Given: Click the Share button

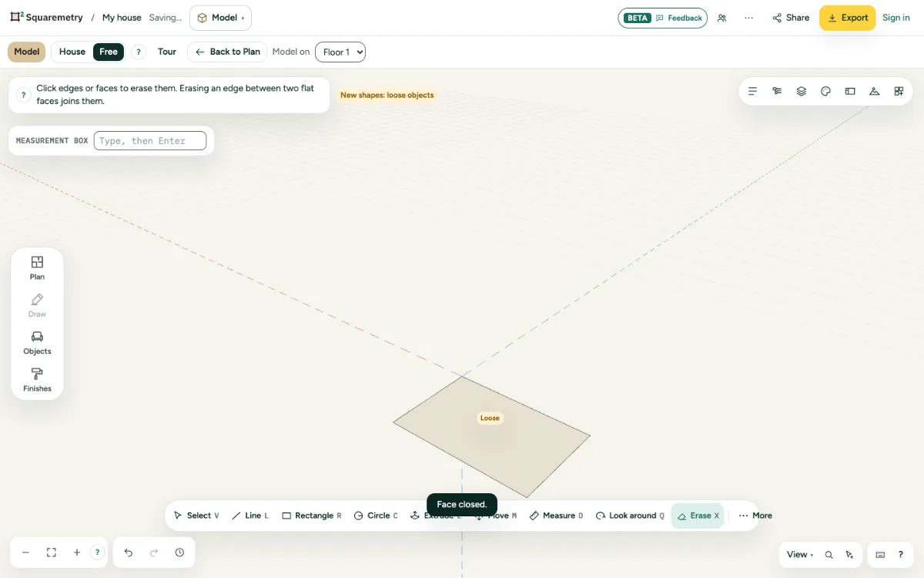Looking at the screenshot, I should [791, 18].
